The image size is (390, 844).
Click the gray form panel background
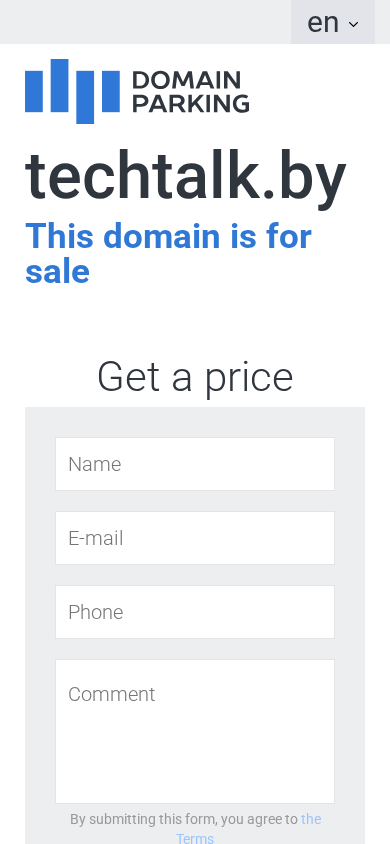tap(40, 619)
